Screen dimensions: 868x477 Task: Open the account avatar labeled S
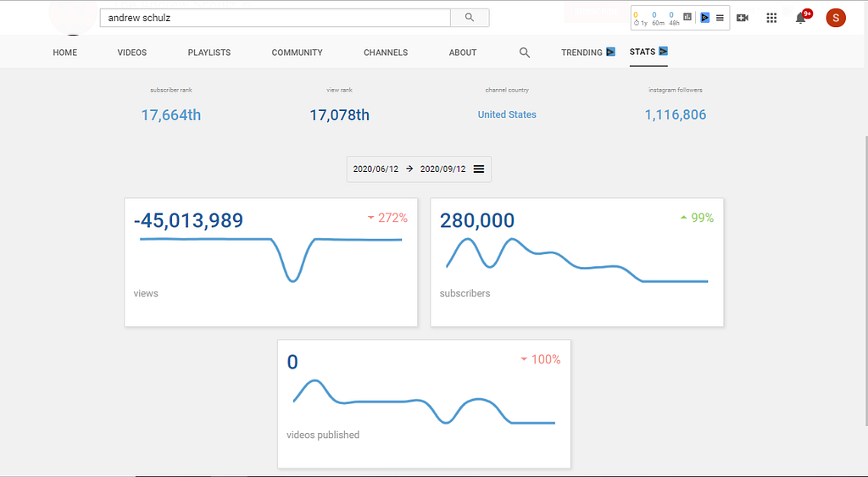pyautogui.click(x=835, y=18)
